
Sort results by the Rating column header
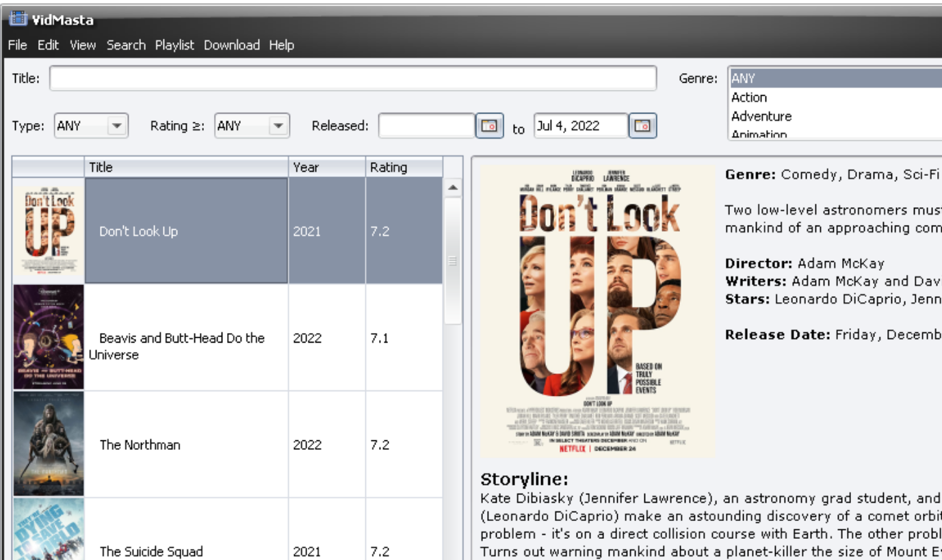click(404, 168)
